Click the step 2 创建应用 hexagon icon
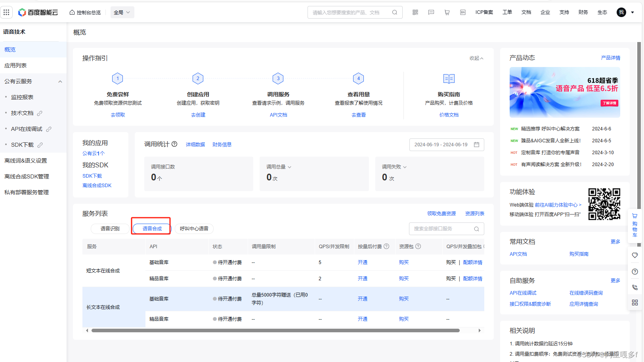The height and width of the screenshot is (362, 644). (x=198, y=79)
